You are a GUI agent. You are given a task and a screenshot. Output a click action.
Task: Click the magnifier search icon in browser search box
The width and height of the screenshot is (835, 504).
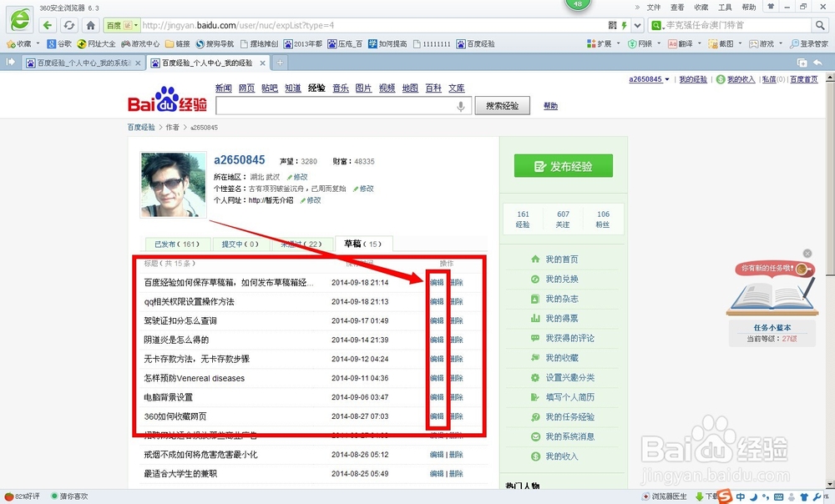point(820,25)
